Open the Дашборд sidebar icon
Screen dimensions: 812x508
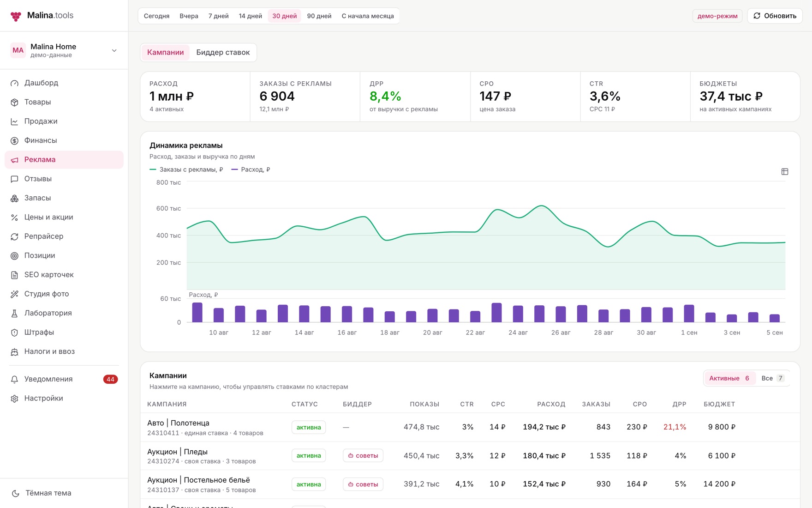pyautogui.click(x=15, y=83)
